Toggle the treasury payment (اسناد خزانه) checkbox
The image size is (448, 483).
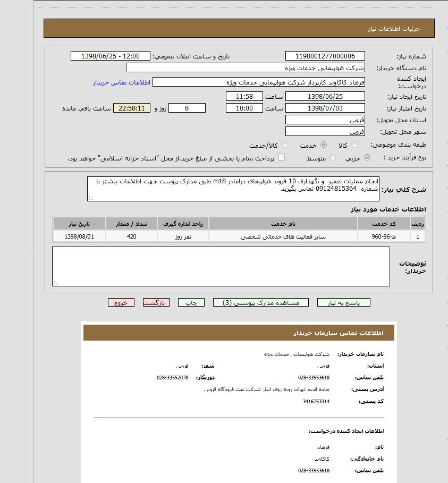282,157
